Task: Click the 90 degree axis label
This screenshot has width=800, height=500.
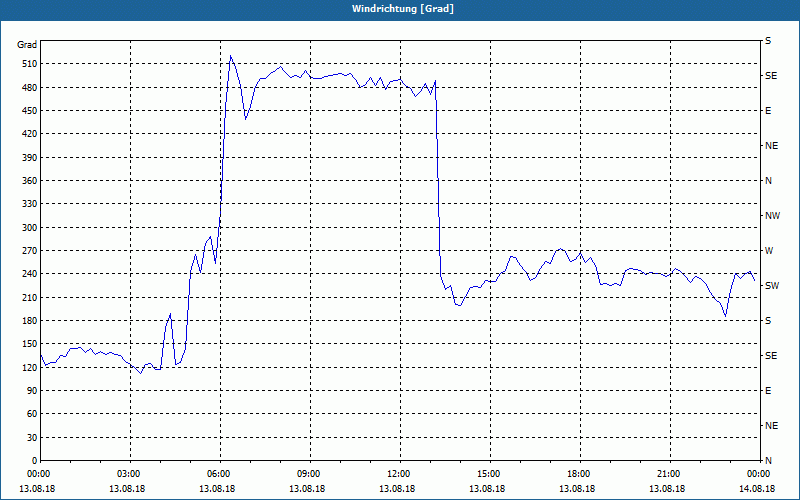Action: (32, 391)
